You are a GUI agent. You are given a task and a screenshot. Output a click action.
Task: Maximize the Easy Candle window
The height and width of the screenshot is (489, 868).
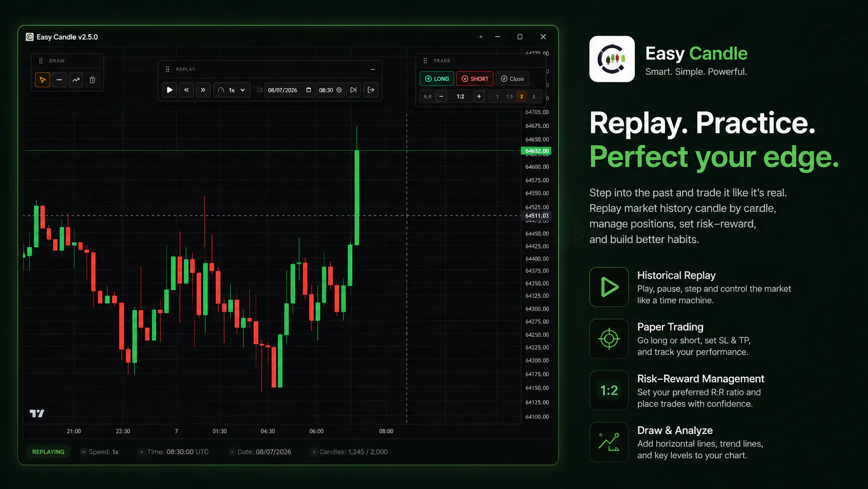tap(520, 37)
